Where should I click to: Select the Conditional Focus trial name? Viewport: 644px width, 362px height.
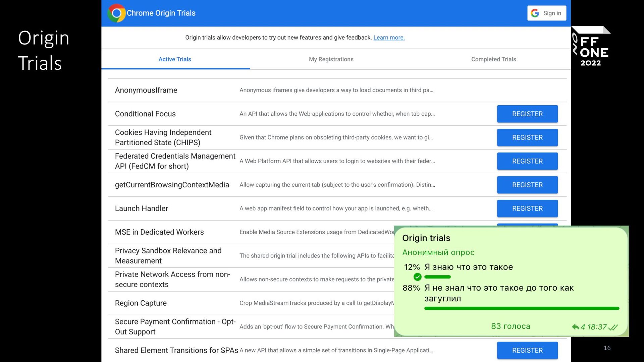(x=145, y=114)
